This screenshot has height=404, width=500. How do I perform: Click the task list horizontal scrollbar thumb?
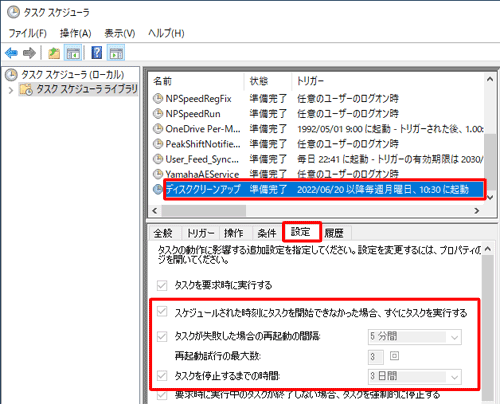204,211
